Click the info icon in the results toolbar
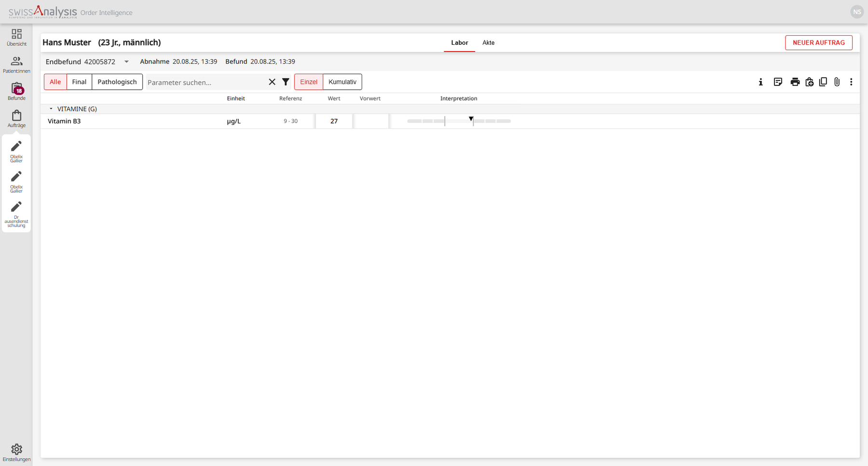The height and width of the screenshot is (466, 868). click(x=760, y=82)
